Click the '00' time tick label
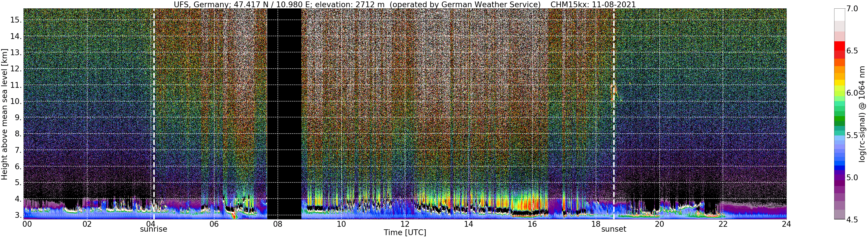868x238 pixels. [x=27, y=224]
